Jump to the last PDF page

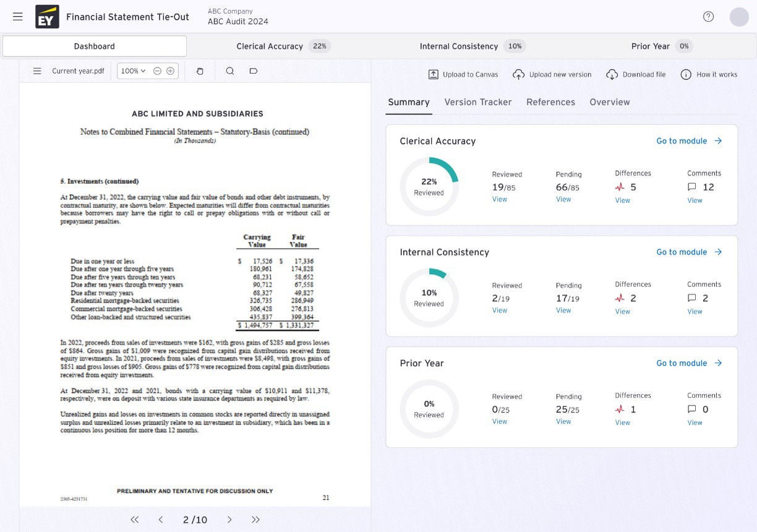[x=255, y=520]
